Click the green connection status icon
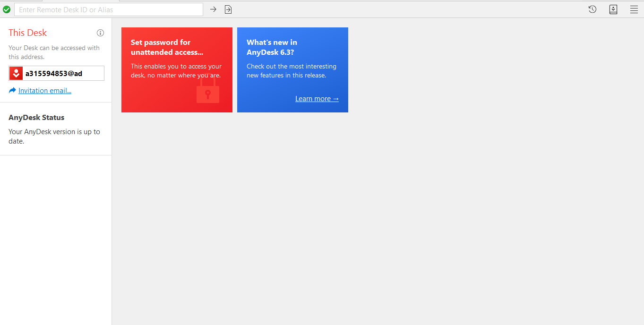Viewport: 644px width, 325px height. point(7,9)
